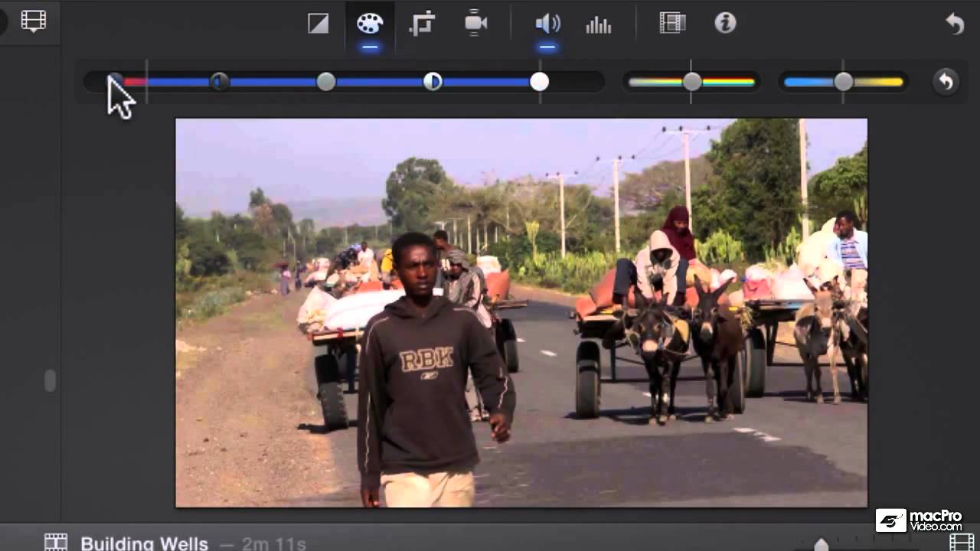
Task: Click the color temperature slider handle
Action: (x=844, y=82)
